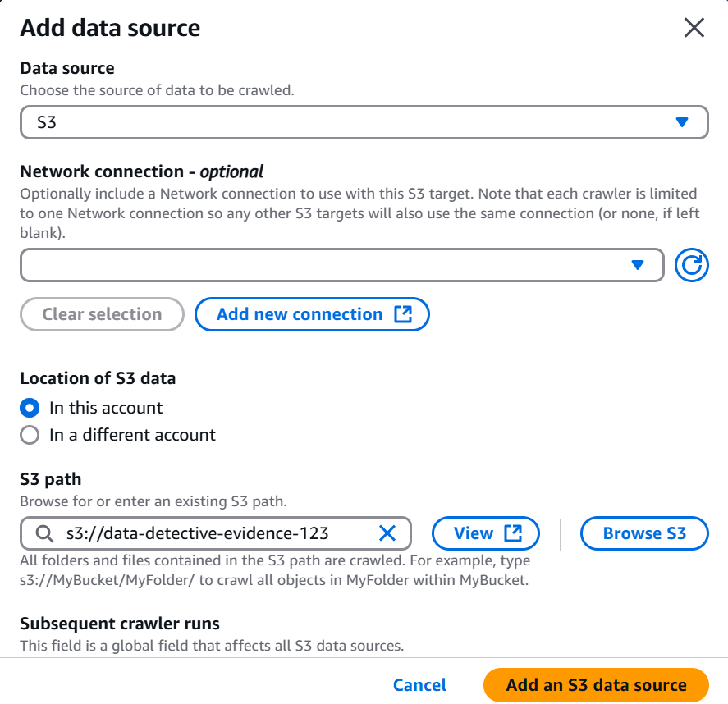Viewport: 728px width, 704px height.
Task: Expand the Network connection dropdown arrow
Action: point(638,265)
